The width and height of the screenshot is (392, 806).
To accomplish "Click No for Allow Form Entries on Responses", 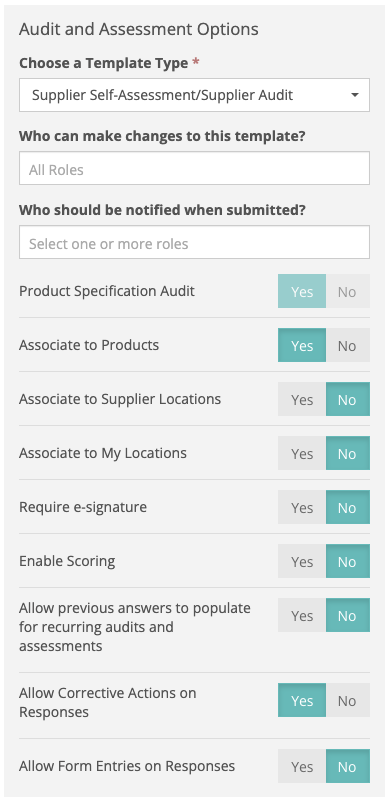I will [348, 766].
